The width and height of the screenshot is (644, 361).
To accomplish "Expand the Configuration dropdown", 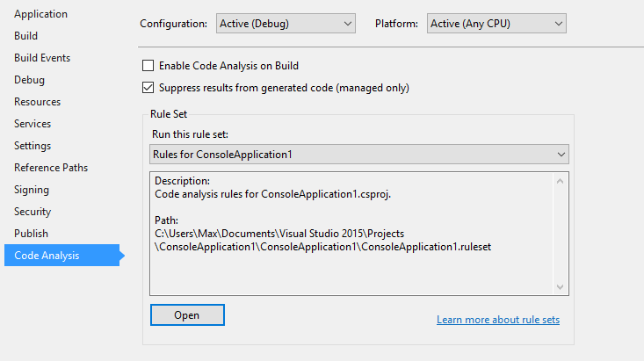I will [286, 24].
